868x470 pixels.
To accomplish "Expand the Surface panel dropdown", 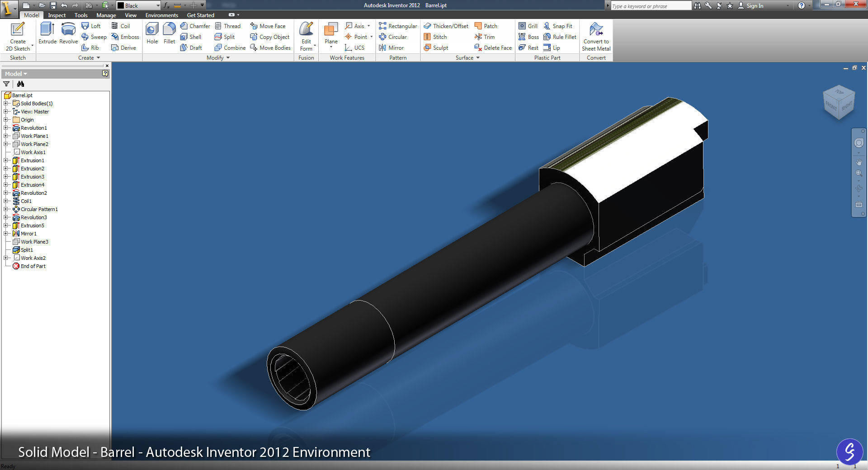I will (x=467, y=58).
